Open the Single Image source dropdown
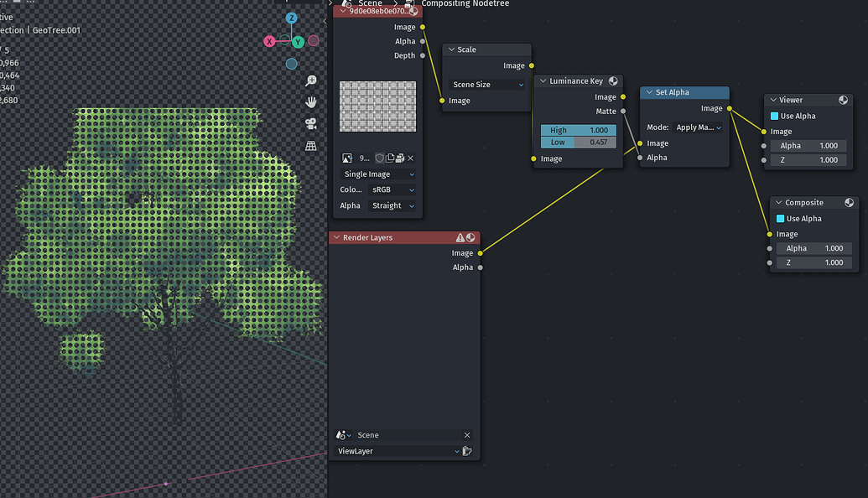Screen dimensions: 868x498 (x=378, y=174)
